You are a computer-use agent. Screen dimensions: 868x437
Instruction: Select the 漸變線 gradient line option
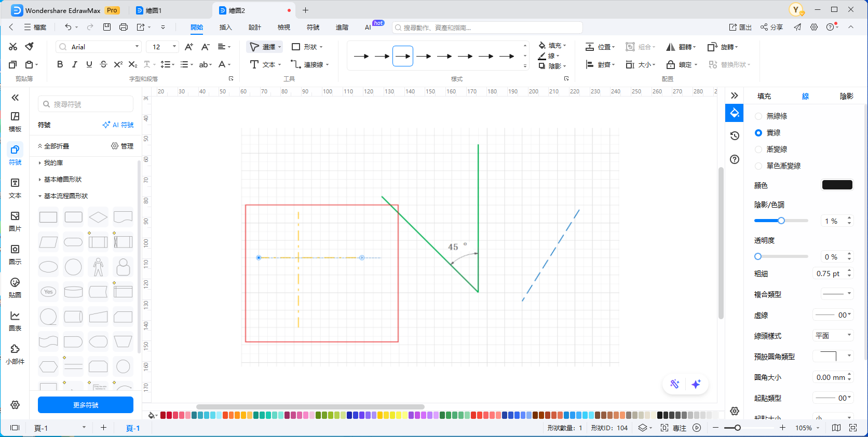pyautogui.click(x=758, y=149)
